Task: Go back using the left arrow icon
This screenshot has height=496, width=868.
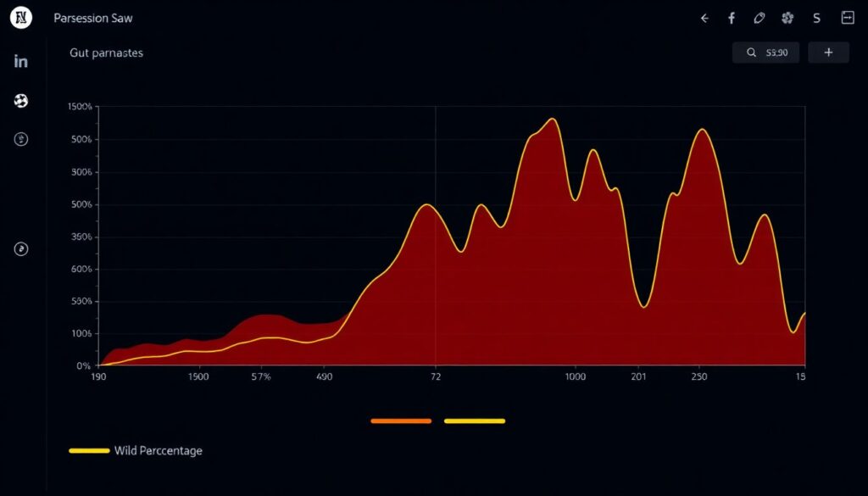Action: 704,18
